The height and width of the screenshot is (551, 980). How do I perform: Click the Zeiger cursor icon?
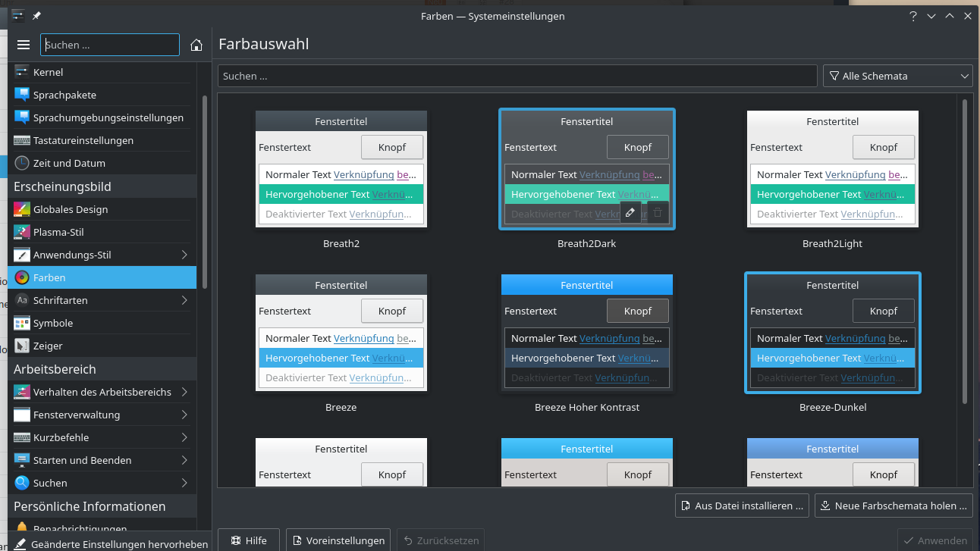click(x=21, y=346)
